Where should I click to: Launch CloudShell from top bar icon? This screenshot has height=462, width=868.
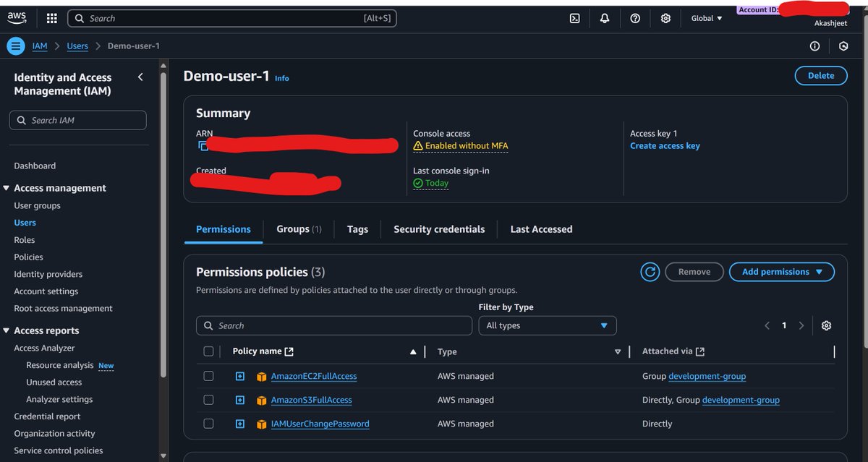pos(574,19)
